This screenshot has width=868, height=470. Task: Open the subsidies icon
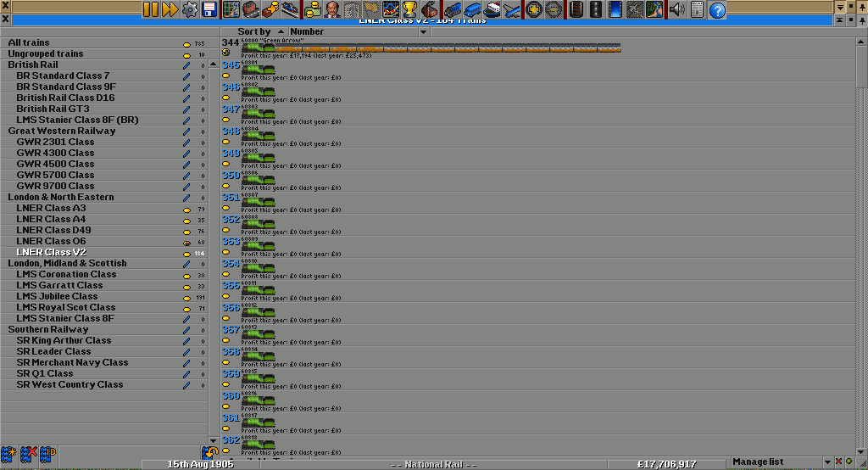click(270, 9)
